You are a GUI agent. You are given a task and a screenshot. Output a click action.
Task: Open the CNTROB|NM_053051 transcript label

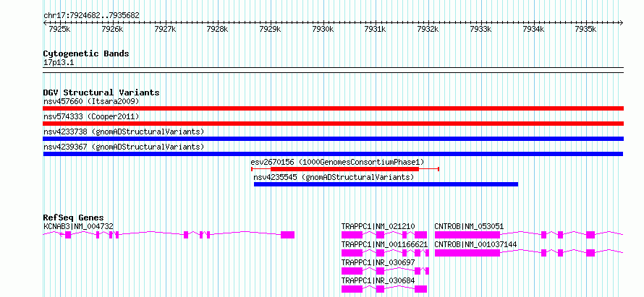(469, 226)
